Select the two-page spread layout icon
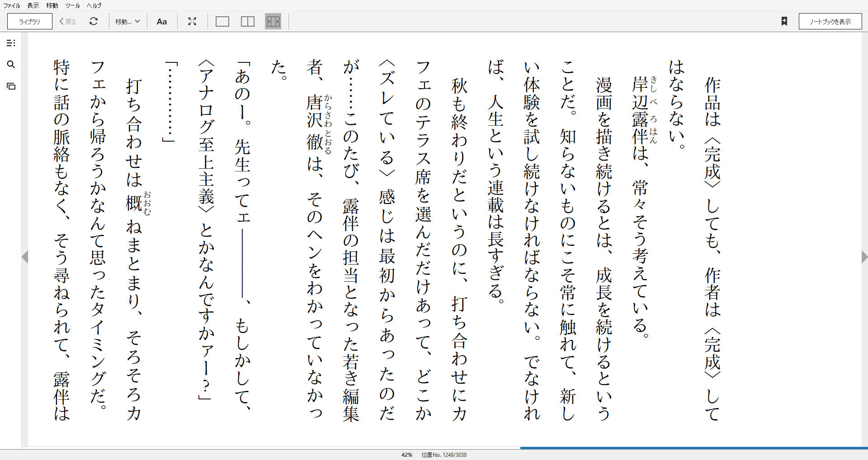This screenshot has width=868, height=460. (x=247, y=21)
